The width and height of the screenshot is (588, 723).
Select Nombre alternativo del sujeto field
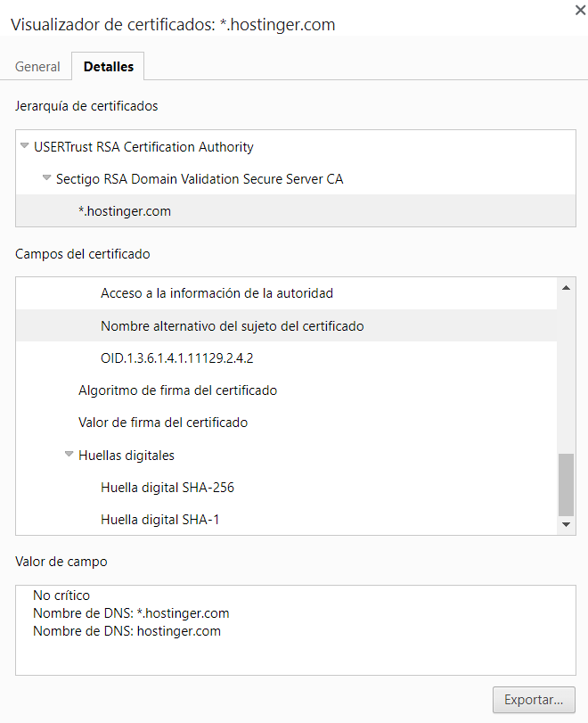click(x=232, y=326)
